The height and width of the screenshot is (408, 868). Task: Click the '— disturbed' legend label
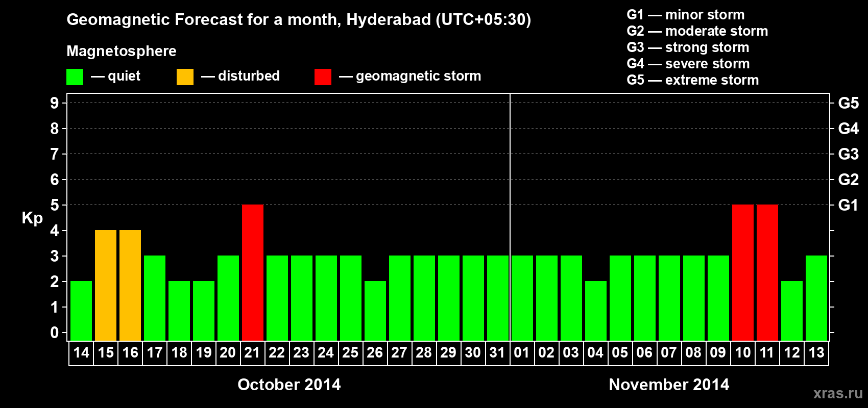click(x=240, y=76)
